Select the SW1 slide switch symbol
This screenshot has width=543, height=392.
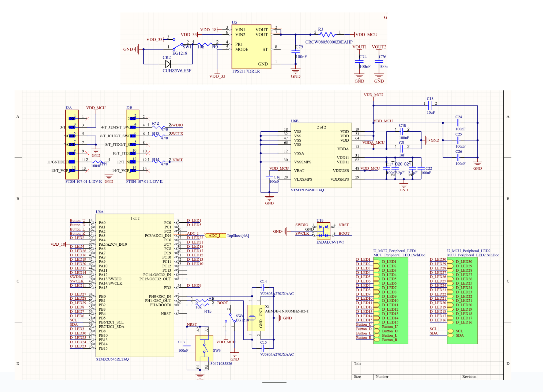pyautogui.click(x=178, y=46)
